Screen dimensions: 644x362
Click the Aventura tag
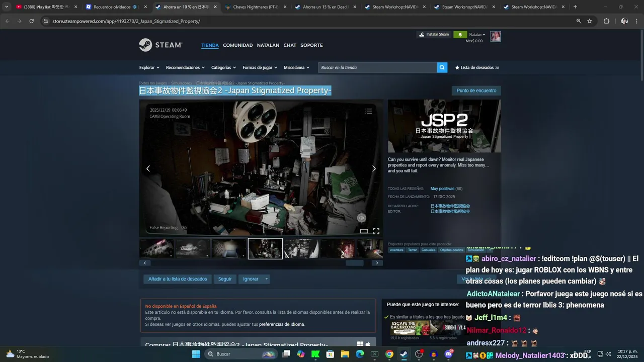[x=396, y=250]
